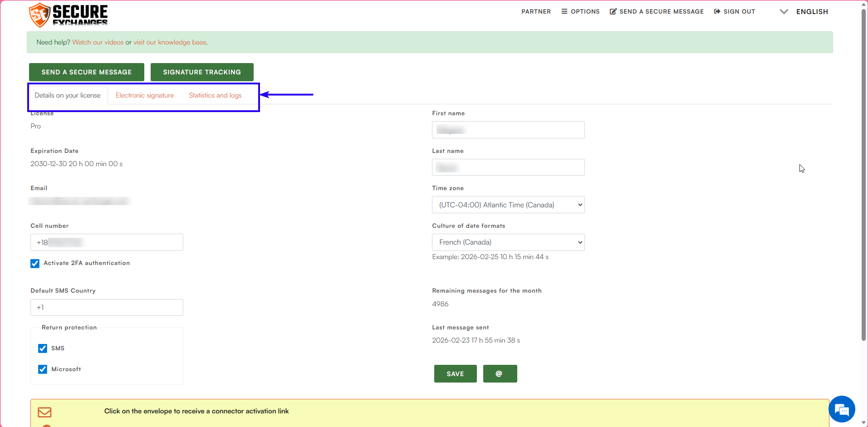Click the Cell number input field
Screen dimensions: 868x427
click(107, 242)
